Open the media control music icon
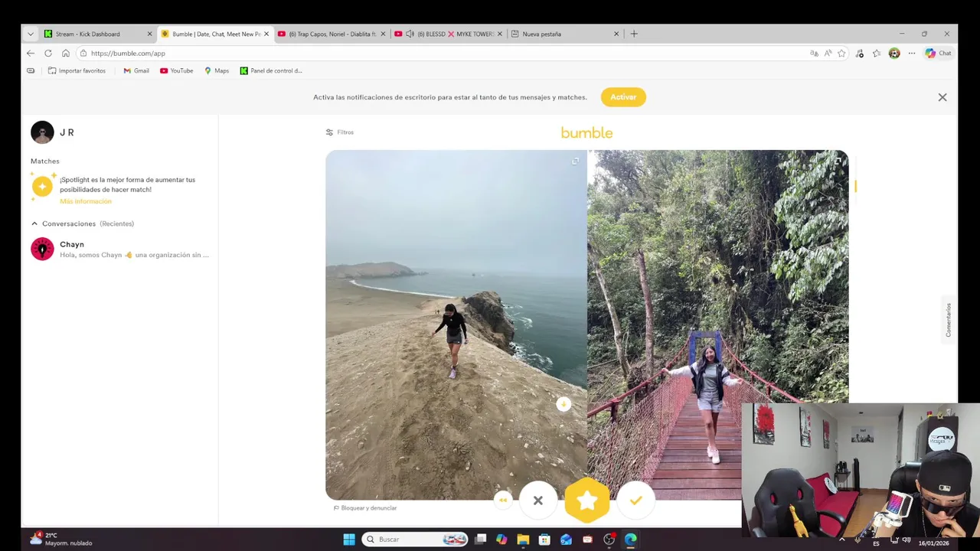980x551 pixels. 860,54
